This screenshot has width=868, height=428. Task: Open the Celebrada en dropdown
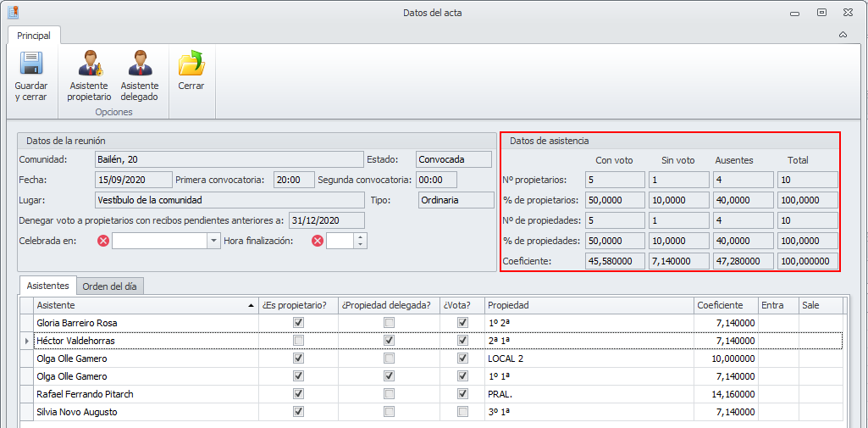coord(213,241)
